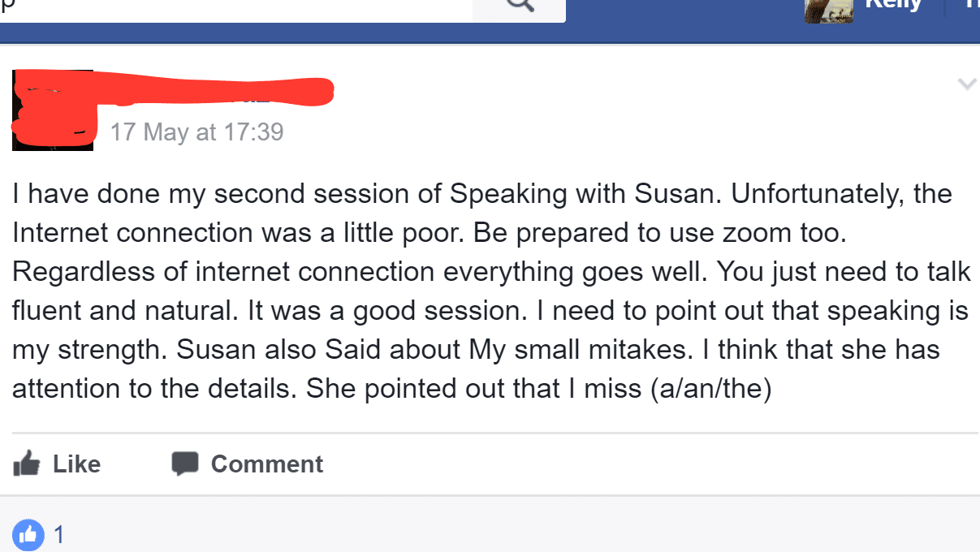
Task: Open the reaction count of 1
Action: point(58,535)
